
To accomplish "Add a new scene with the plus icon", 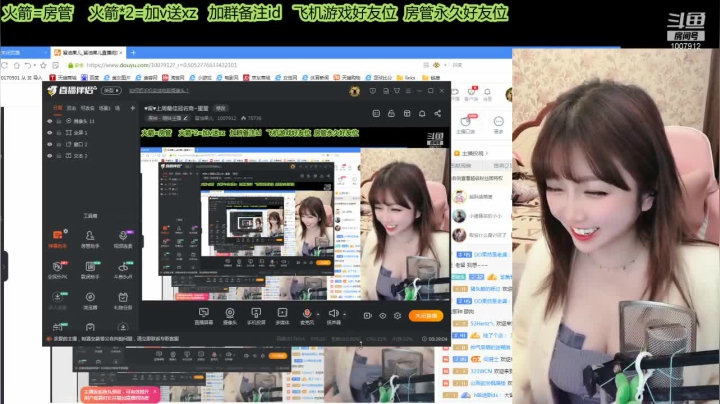I will pos(133,108).
